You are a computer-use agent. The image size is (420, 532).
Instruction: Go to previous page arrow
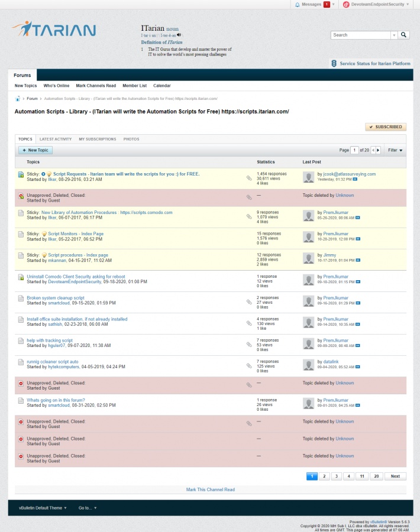point(373,150)
